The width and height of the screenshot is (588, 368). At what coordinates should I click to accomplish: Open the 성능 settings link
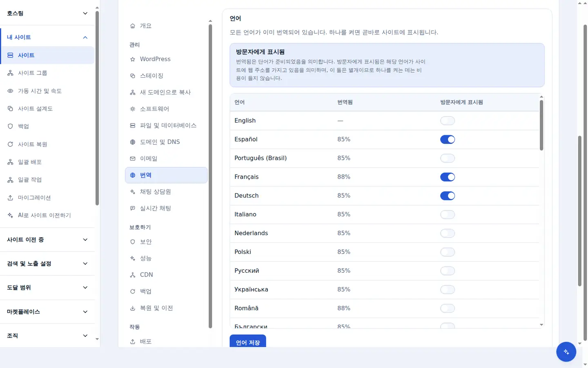[166, 258]
